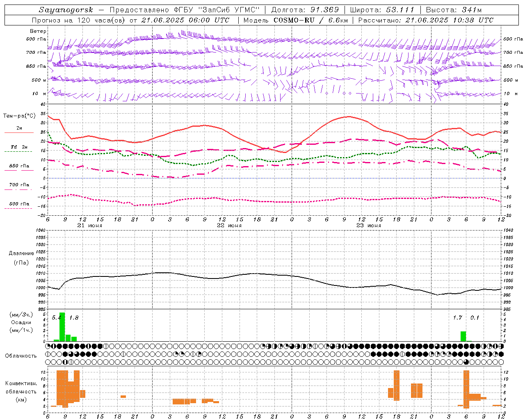This screenshot has height=420, width=525.
Task: Click the Осадки precipitation panel label
Action: [x=21, y=322]
